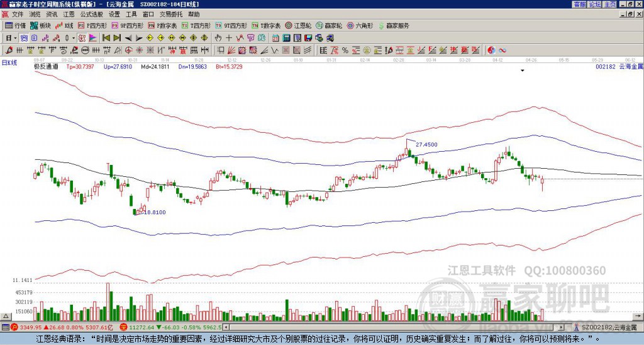Screen dimensions: 644x345
Task: Click the colored flag icon
Action: coord(93,38)
